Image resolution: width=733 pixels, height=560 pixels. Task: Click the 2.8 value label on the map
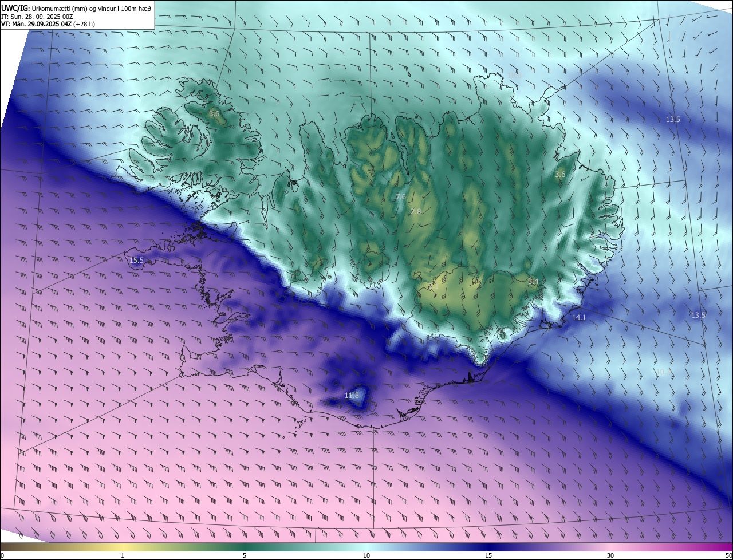click(416, 212)
